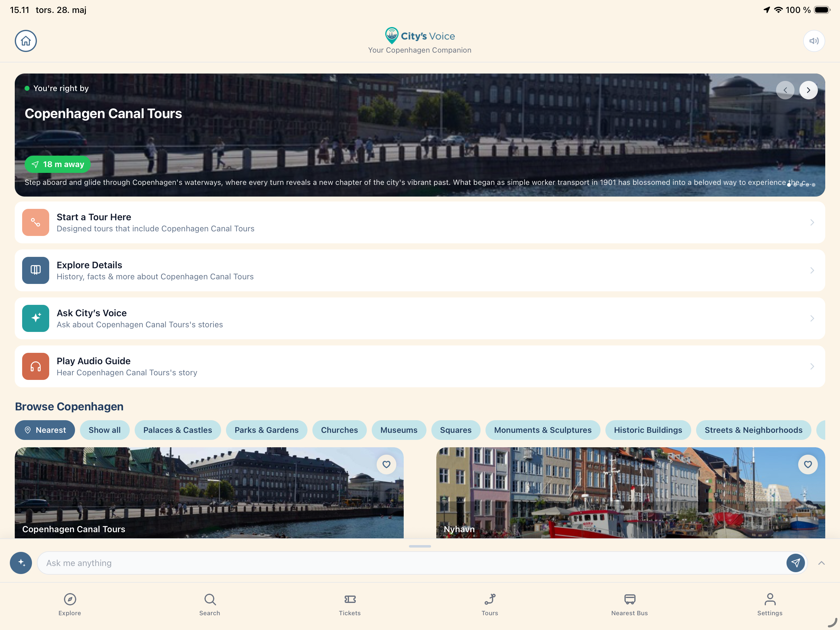
Task: Expand the chat panel chevron
Action: click(821, 563)
